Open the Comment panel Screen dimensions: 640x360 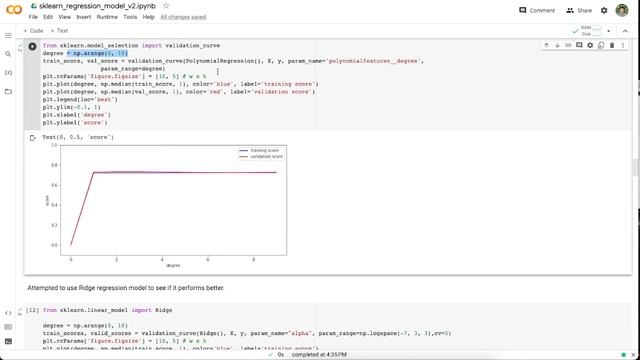click(x=537, y=10)
